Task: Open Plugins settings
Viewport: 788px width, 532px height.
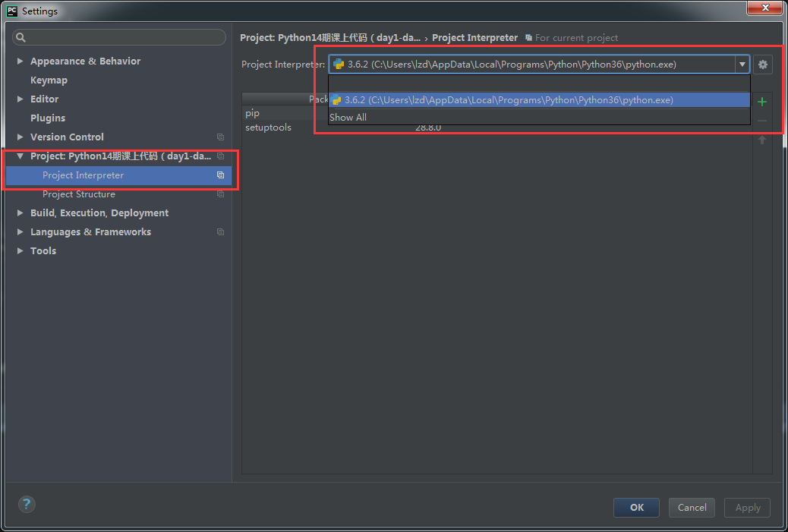Action: [x=48, y=118]
